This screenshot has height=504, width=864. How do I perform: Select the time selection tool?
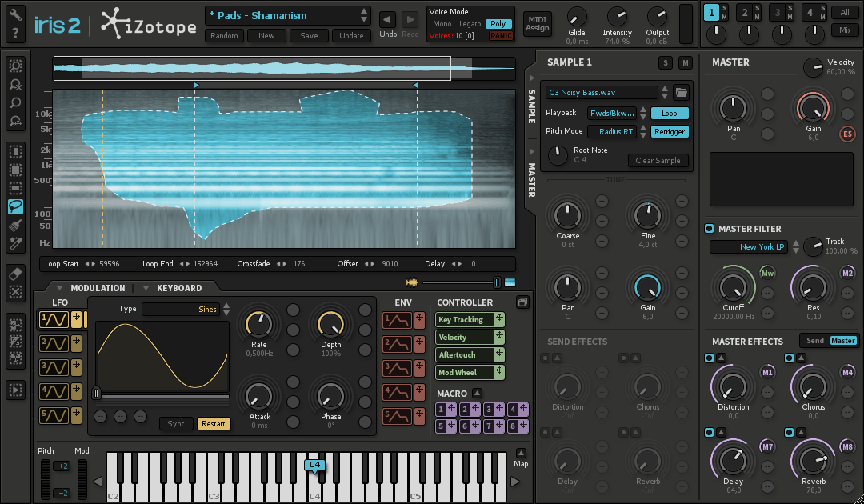tap(15, 151)
